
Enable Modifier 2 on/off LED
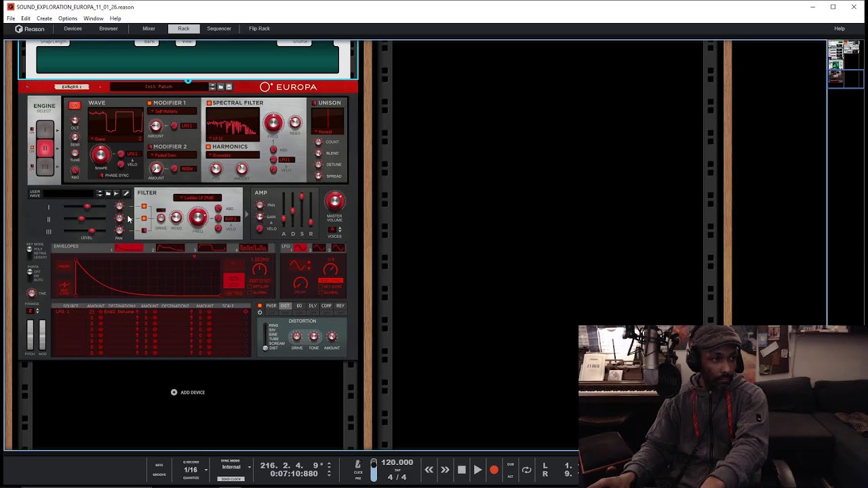tap(150, 146)
